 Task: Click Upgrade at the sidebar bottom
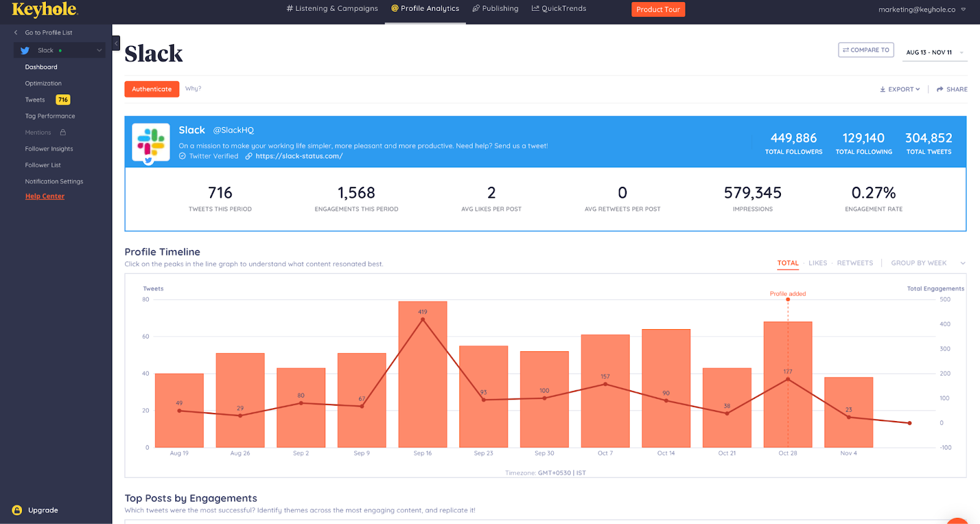tap(43, 510)
